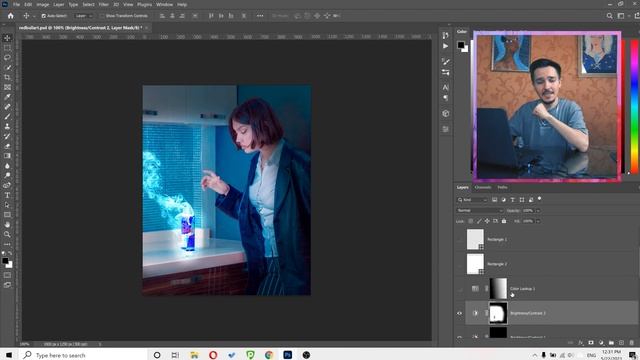Open the Window menu
The image size is (640, 360).
(x=164, y=4)
